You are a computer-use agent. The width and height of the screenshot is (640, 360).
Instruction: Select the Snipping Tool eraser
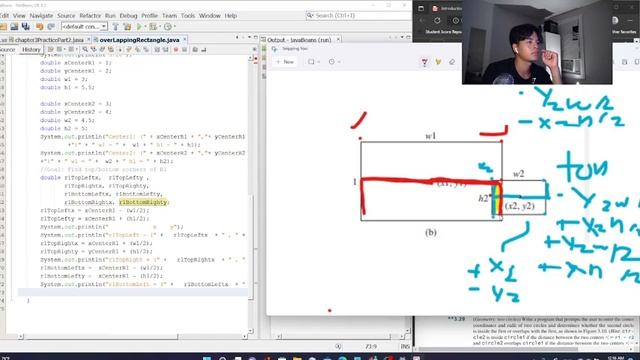pyautogui.click(x=452, y=62)
